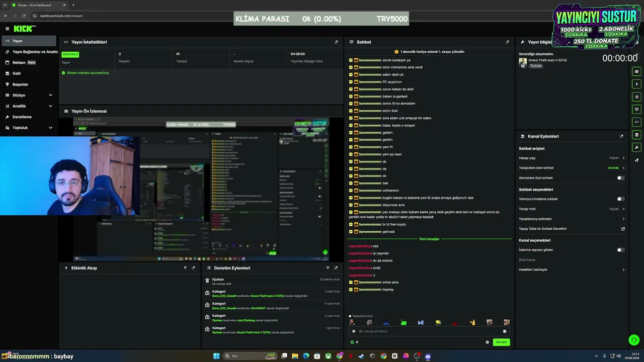This screenshot has height=362, width=644.
Task: Click the Turkish language tag
Action: tap(536, 66)
